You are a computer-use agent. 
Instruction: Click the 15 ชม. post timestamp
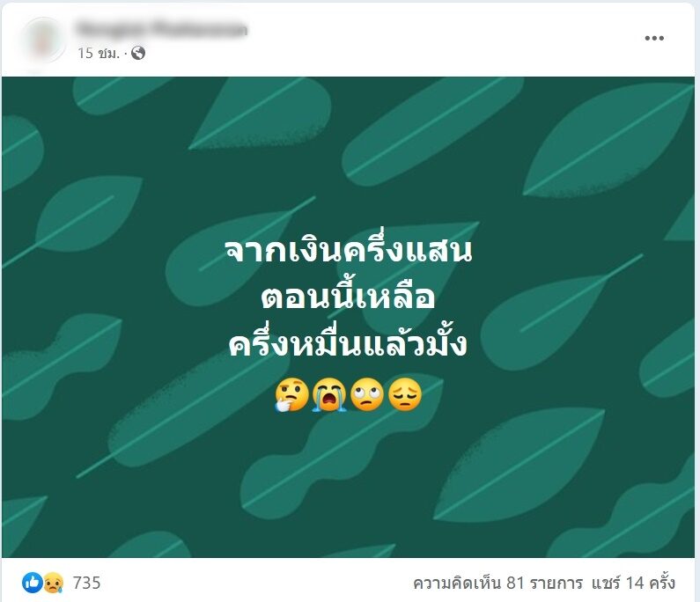(x=99, y=53)
